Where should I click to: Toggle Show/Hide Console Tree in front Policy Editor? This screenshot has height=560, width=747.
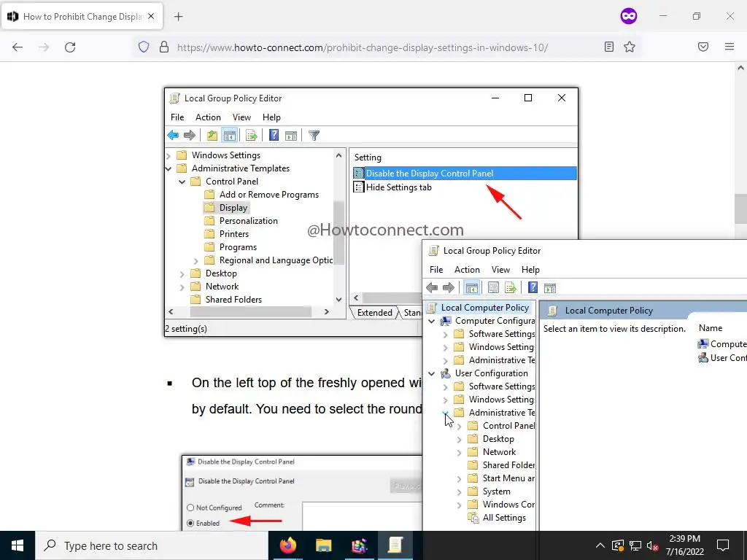(472, 287)
